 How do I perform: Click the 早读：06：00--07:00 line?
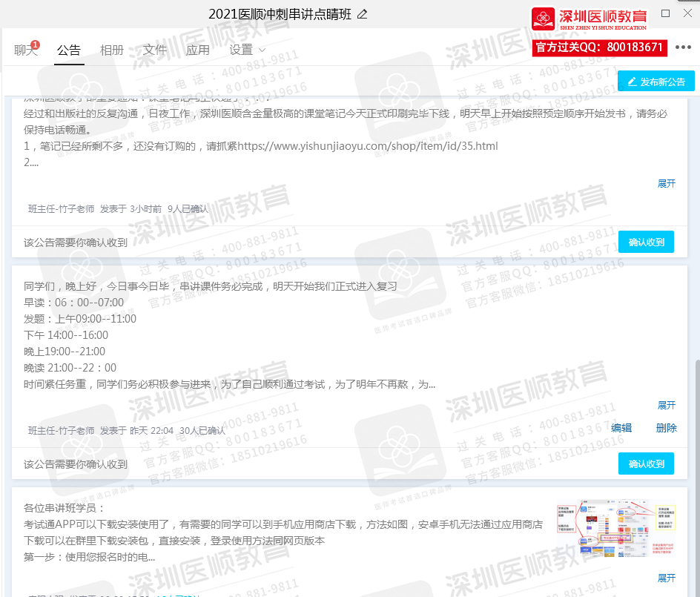(x=73, y=303)
